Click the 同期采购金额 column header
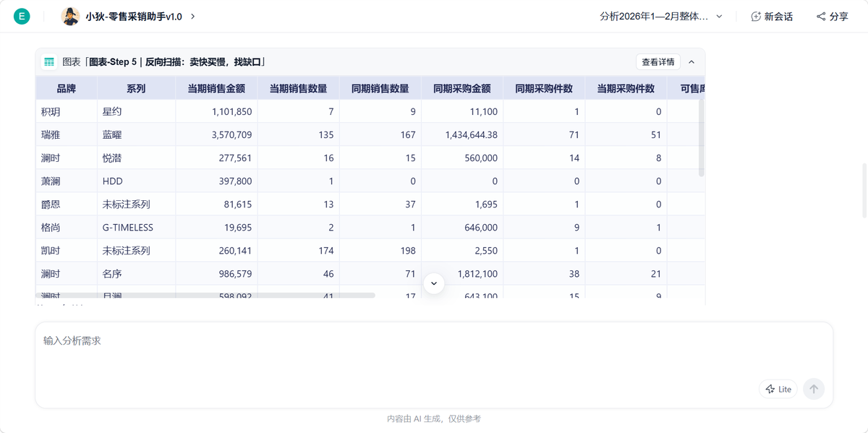The height and width of the screenshot is (433, 868). (462, 88)
